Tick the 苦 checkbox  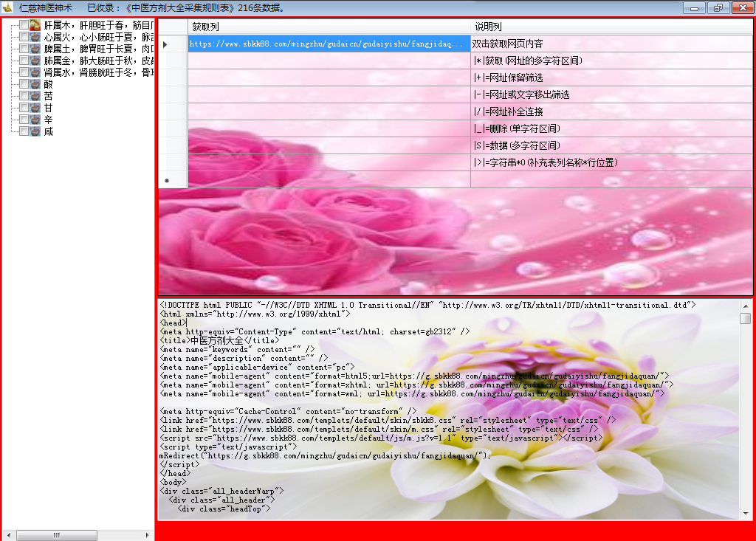(x=24, y=96)
